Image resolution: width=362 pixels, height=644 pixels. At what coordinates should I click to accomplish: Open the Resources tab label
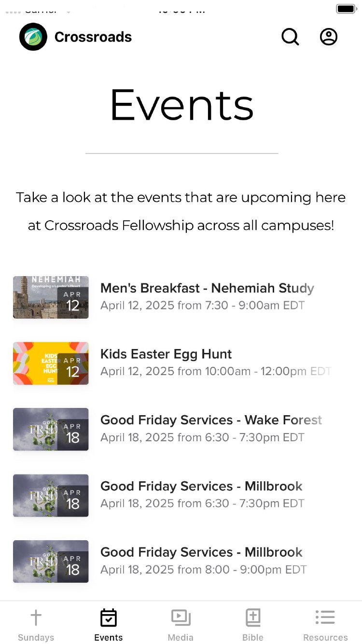325,638
